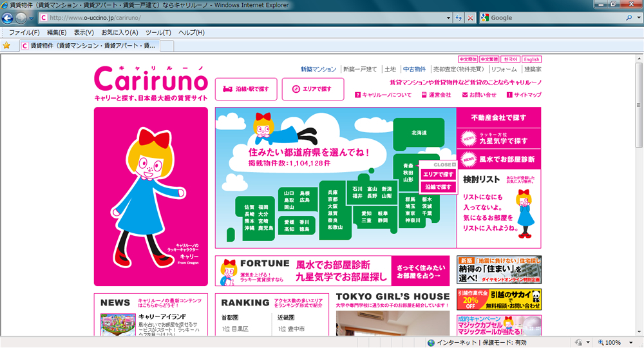
Task: Click the Favorites star icon
Action: (6, 46)
